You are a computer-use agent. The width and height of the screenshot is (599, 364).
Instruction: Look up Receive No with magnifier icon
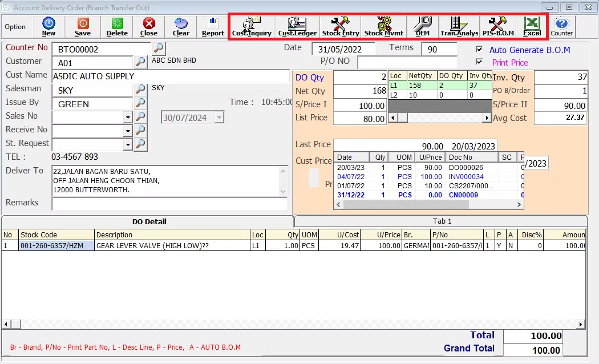click(140, 130)
